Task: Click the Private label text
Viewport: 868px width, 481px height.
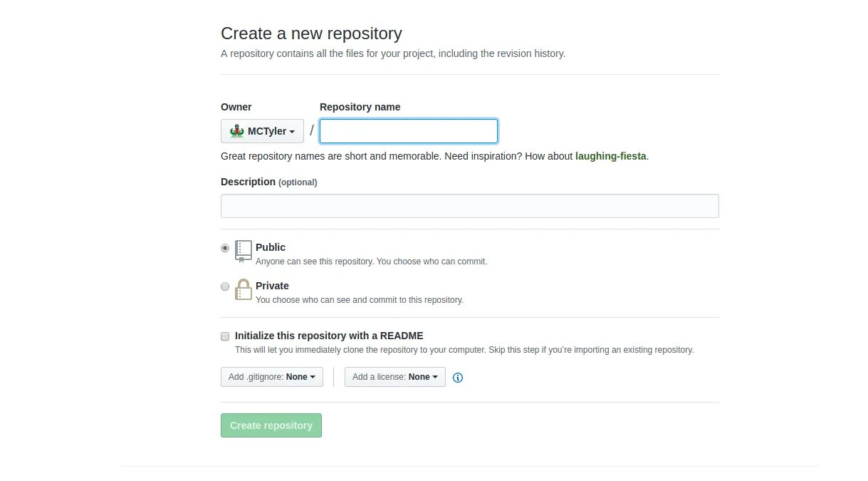Action: pos(272,286)
